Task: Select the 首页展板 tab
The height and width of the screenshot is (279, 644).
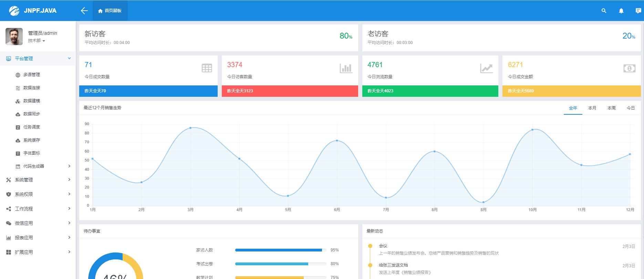Action: click(110, 11)
